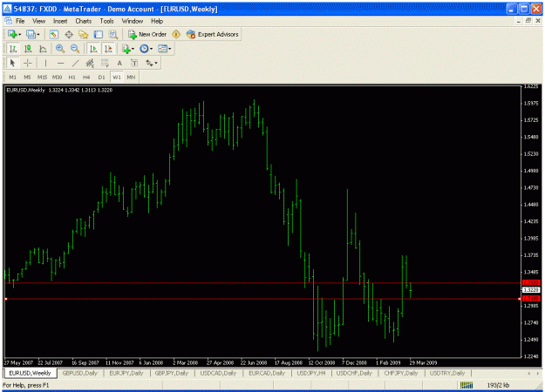Select the standard Cursor arrow tool
This screenshot has height=392, width=545.
click(13, 64)
